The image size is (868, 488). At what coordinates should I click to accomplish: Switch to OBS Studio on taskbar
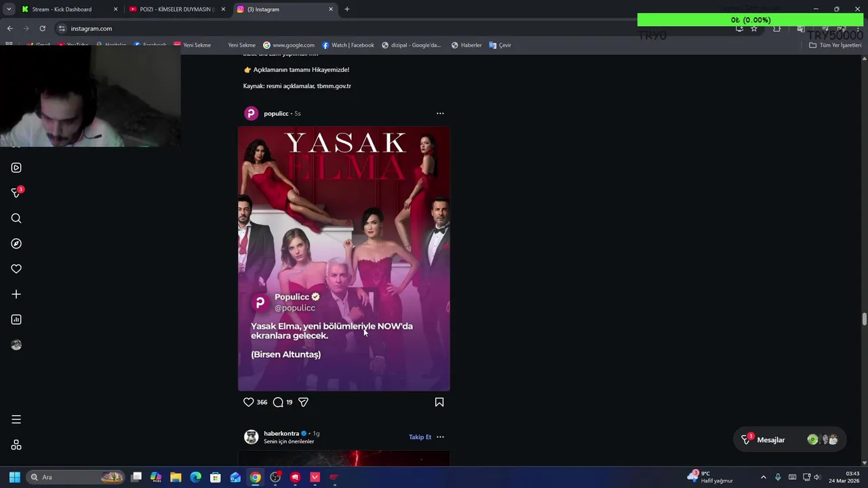[275, 477]
